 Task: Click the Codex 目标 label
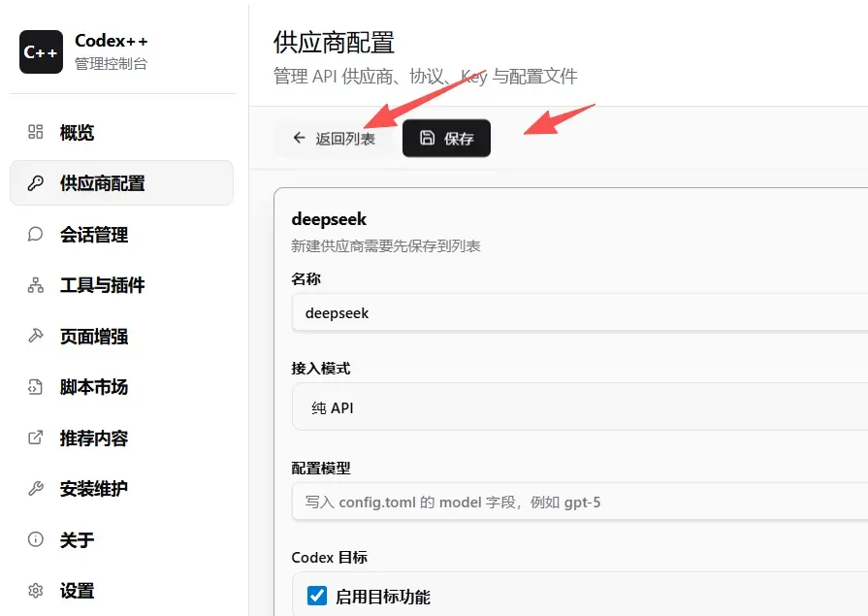click(329, 557)
